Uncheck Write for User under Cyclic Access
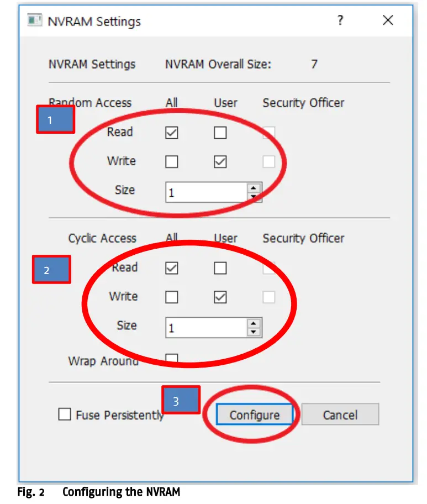Screen dimensions: 427x504 coord(219,297)
